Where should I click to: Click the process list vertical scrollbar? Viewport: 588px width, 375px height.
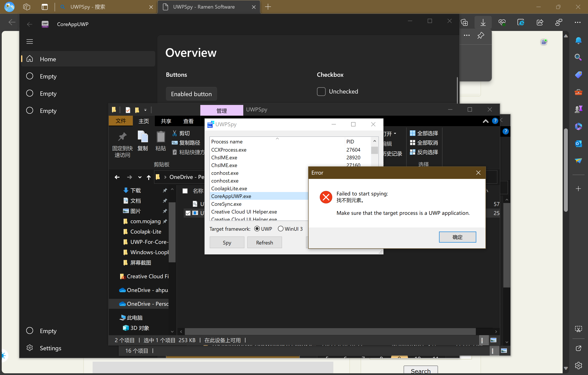click(x=374, y=151)
